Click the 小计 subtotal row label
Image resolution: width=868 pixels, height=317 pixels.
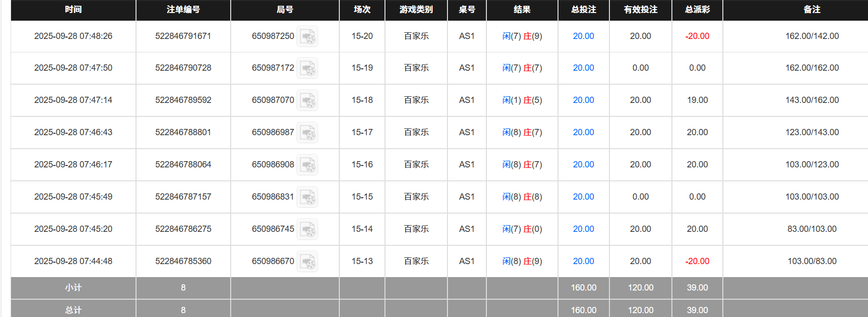coord(73,288)
